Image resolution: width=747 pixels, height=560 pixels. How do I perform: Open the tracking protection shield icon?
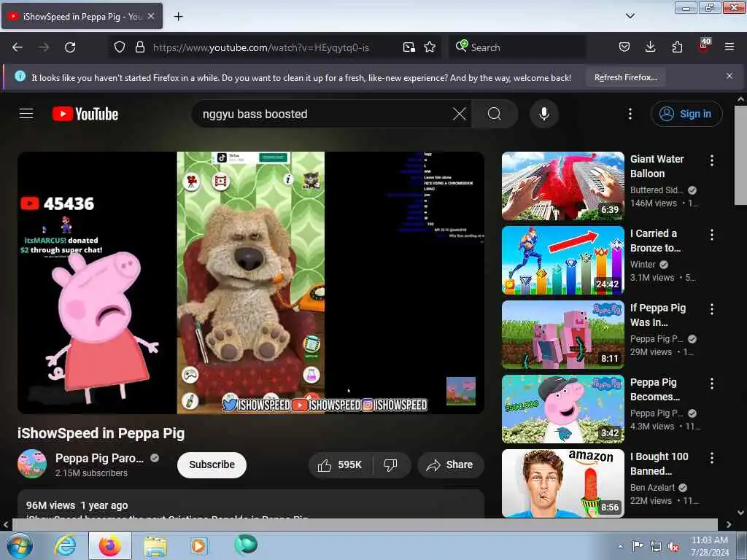(x=120, y=47)
